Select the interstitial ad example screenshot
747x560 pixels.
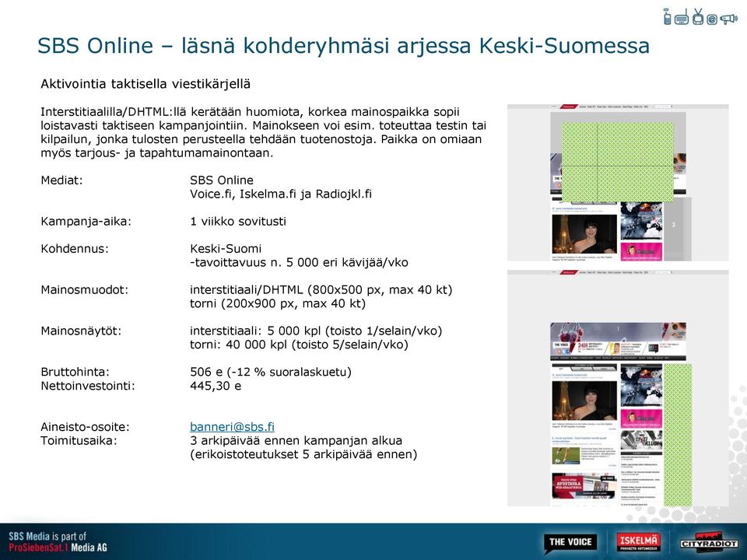pos(618,182)
